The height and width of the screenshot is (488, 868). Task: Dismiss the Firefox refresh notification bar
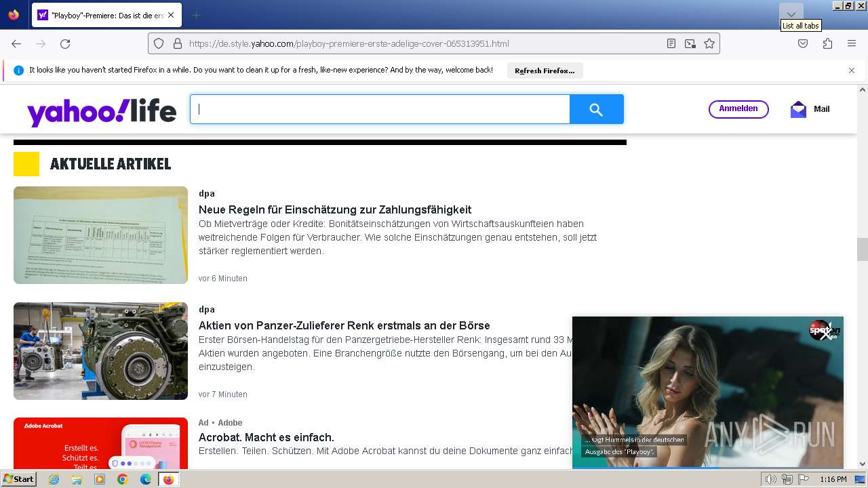[x=852, y=70]
